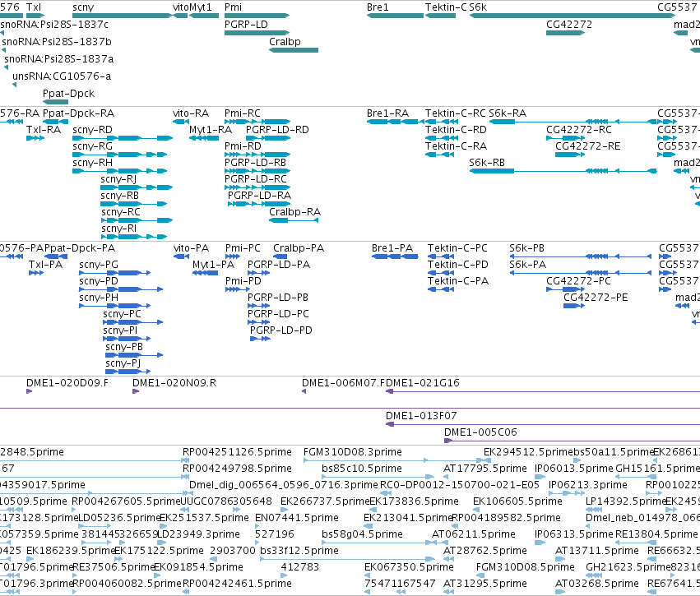Select the FGM310D08.3prime EST label
This screenshot has width=700, height=596.
(353, 452)
